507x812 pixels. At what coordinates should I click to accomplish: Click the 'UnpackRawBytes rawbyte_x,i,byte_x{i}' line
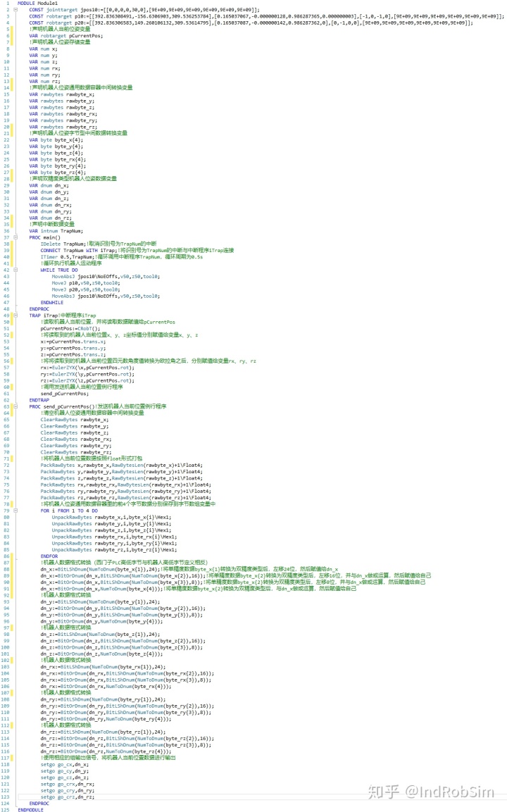pos(111,517)
